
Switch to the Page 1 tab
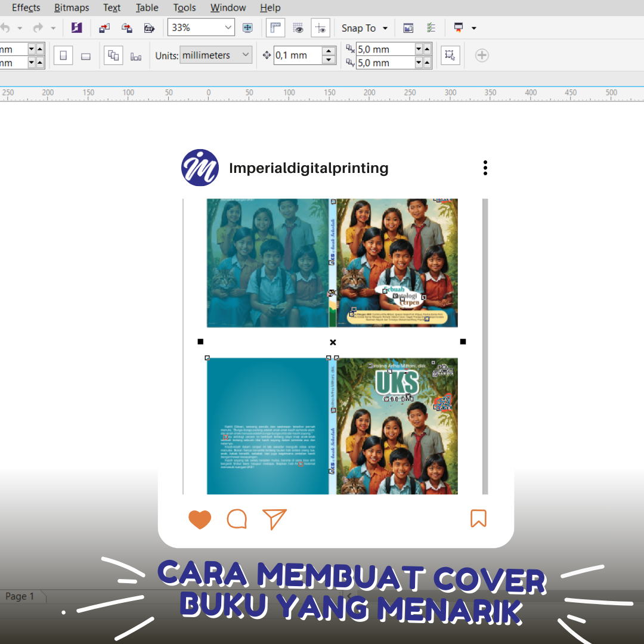coord(20,596)
